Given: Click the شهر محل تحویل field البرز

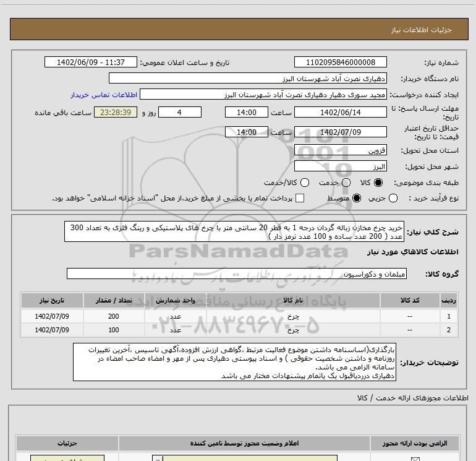Looking at the screenshot, I should tap(340, 166).
